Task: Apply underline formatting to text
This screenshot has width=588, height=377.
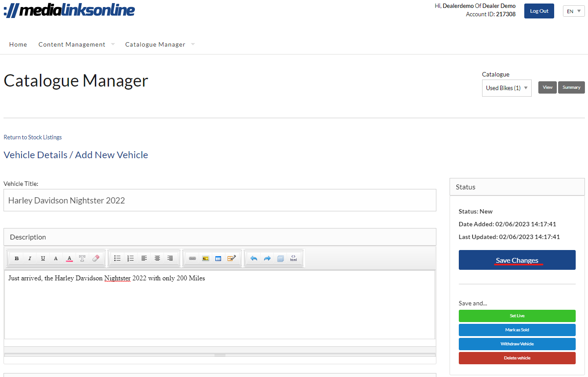Action: tap(43, 258)
